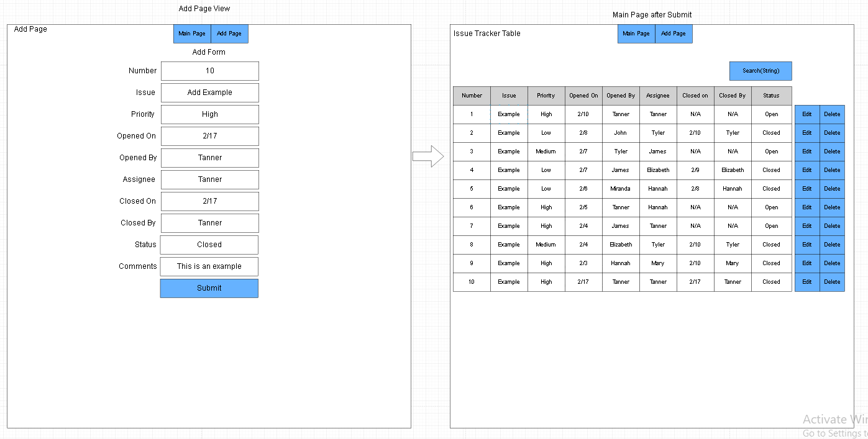Delete issue number 5 row
Screen dimensions: 868x439
(832, 189)
